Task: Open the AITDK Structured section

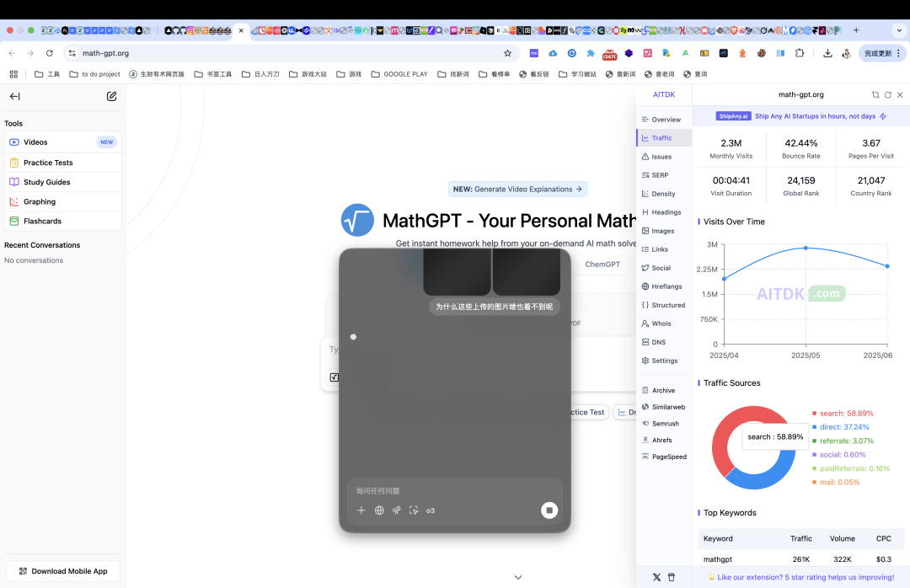Action: (x=664, y=305)
